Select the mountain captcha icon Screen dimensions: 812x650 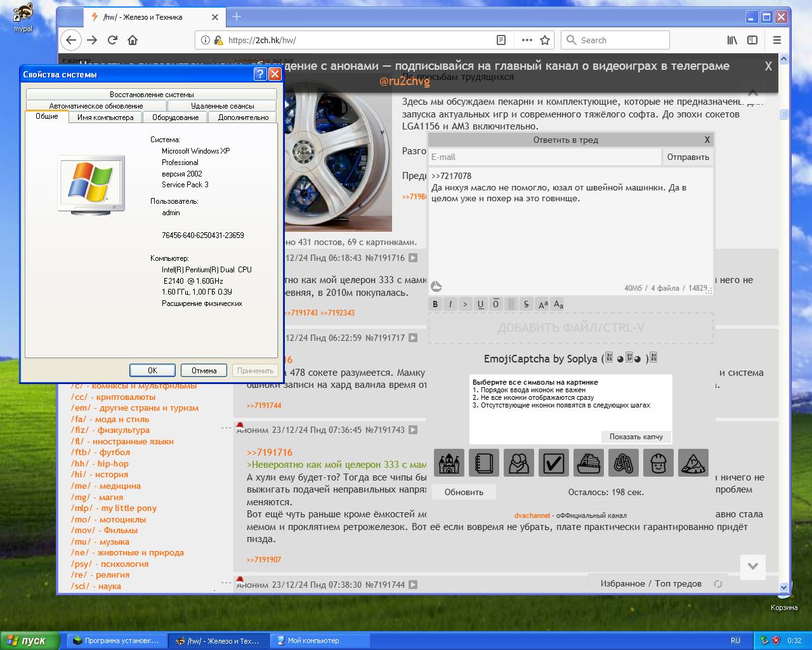[x=693, y=463]
